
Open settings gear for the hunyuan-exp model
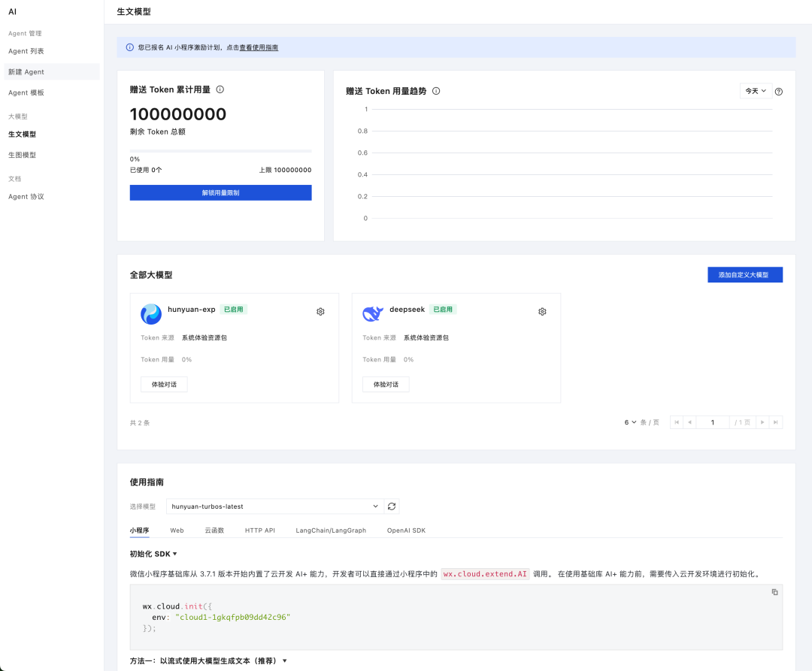[x=320, y=311]
